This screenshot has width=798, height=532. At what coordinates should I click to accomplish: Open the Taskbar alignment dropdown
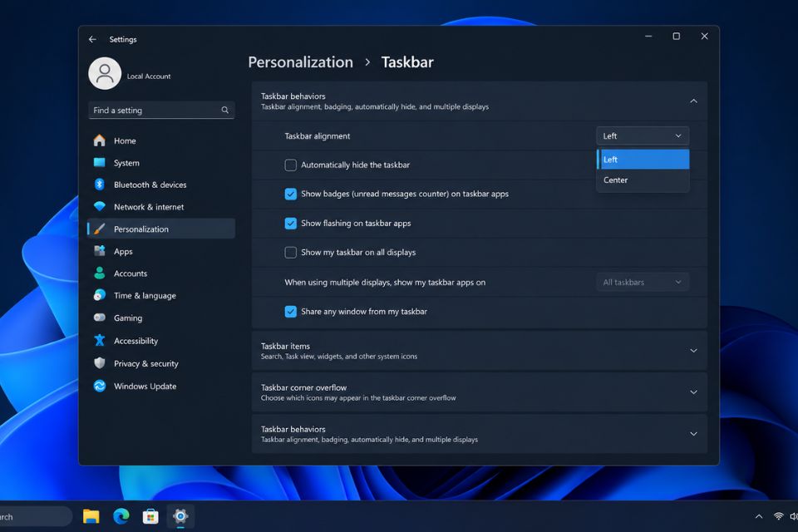[x=643, y=136]
